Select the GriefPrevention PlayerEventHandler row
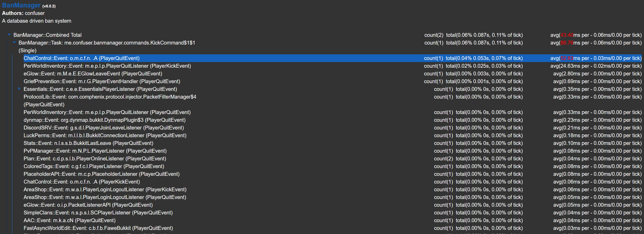This screenshot has height=234, width=644. pyautogui.click(x=102, y=81)
